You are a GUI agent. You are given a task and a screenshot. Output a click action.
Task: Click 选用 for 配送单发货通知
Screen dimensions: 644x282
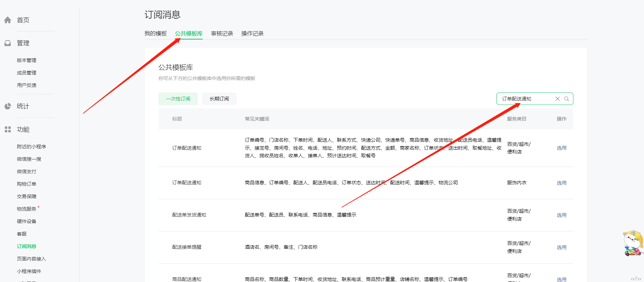point(561,215)
